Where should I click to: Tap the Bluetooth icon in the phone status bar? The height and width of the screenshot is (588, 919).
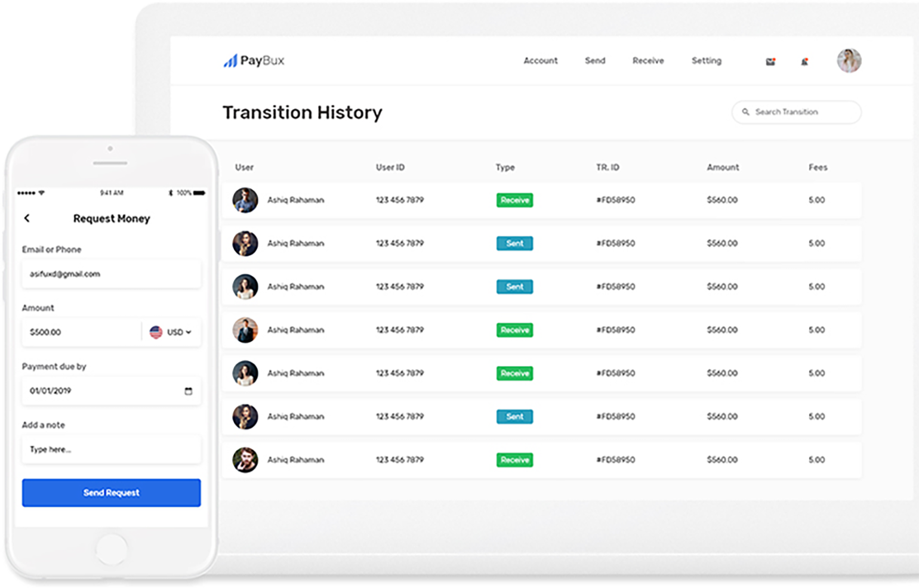tap(171, 193)
